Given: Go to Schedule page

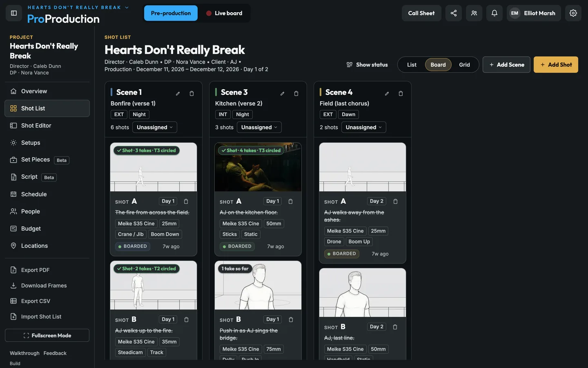Looking at the screenshot, I should (x=47, y=194).
